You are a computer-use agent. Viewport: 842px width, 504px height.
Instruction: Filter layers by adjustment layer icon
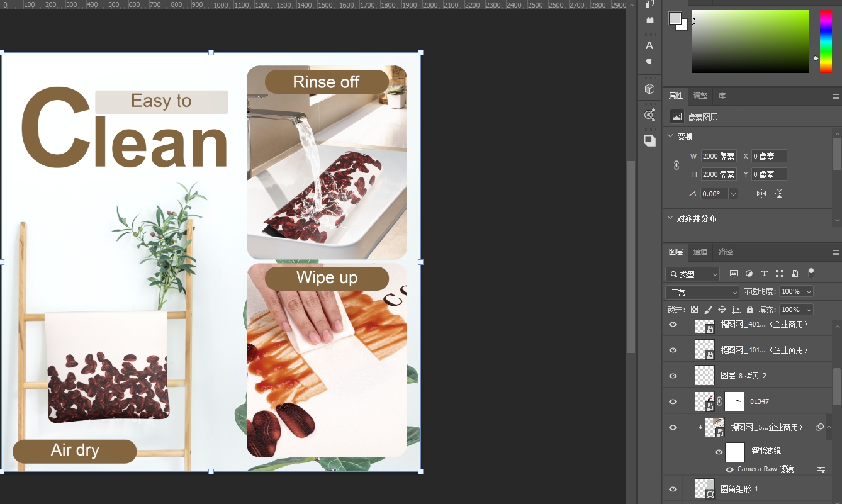coord(749,274)
